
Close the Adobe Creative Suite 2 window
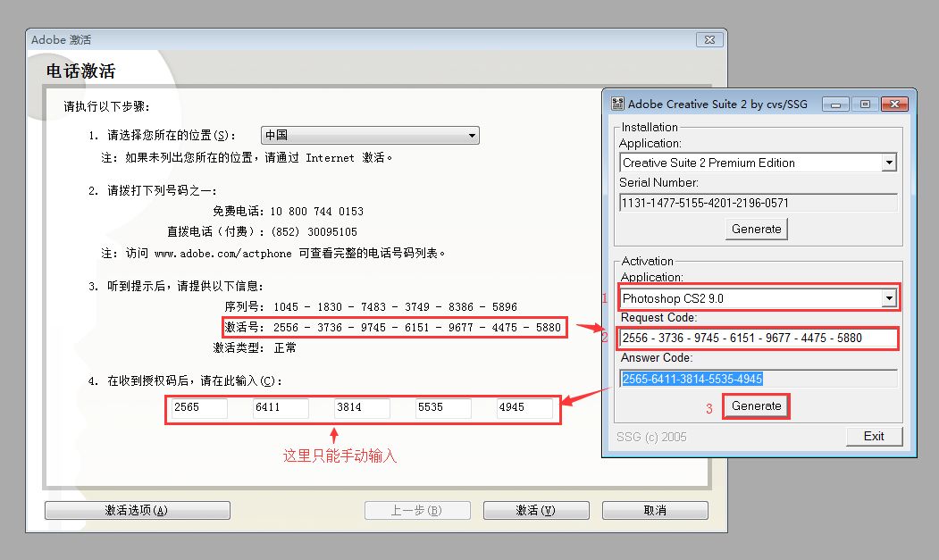coord(895,104)
